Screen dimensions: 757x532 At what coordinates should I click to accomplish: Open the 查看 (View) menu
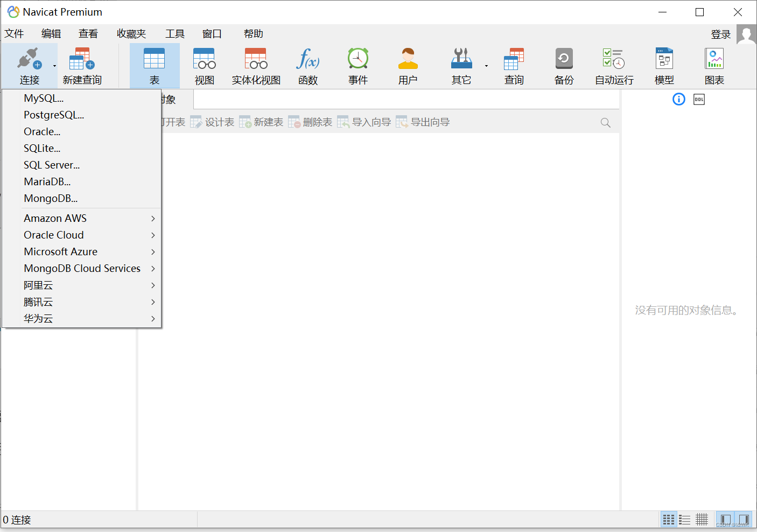click(x=88, y=34)
